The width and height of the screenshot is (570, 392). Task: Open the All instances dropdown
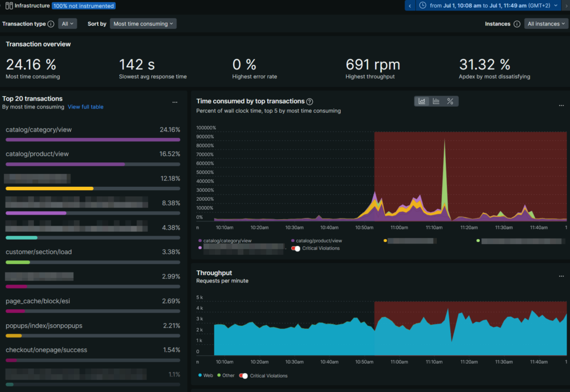546,23
